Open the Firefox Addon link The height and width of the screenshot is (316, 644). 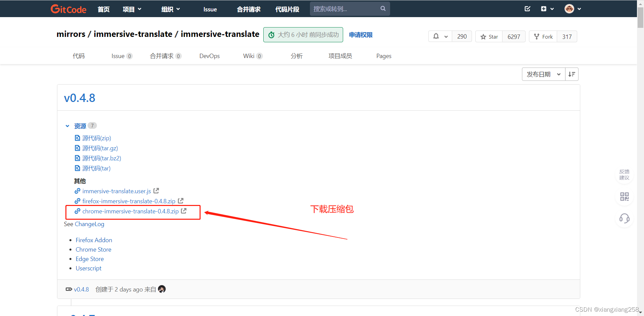click(94, 240)
